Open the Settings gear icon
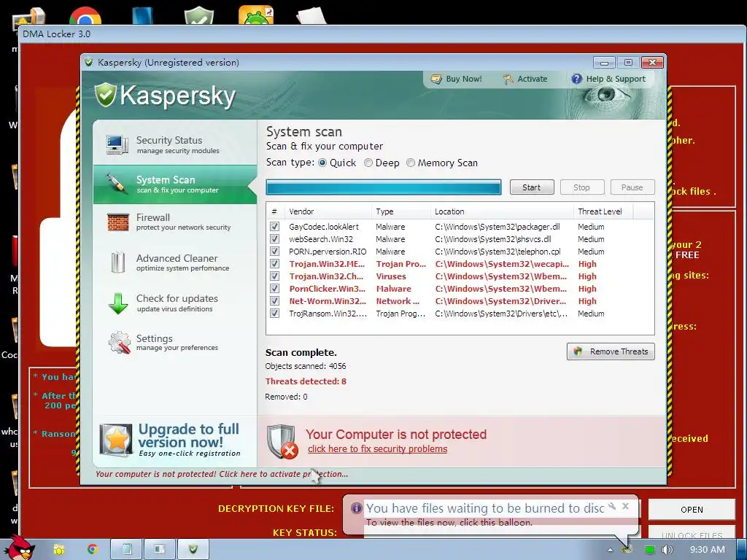 [119, 343]
